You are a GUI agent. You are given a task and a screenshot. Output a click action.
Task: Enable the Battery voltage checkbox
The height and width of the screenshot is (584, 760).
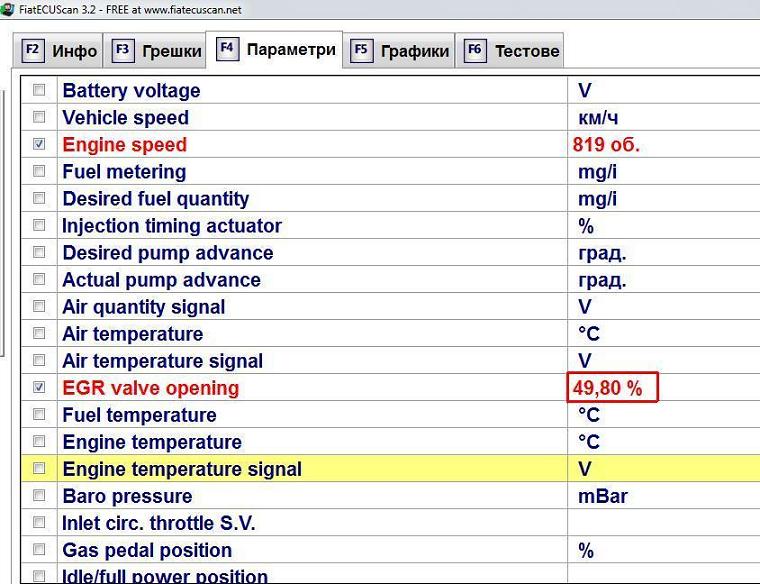coord(39,90)
